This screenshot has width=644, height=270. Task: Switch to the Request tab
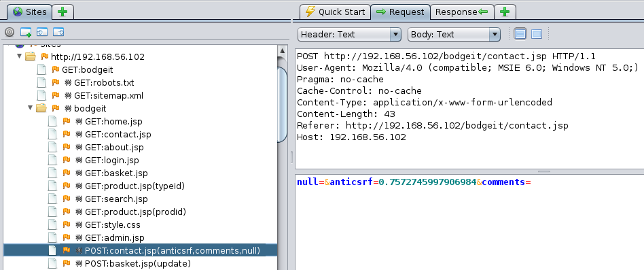click(x=400, y=12)
